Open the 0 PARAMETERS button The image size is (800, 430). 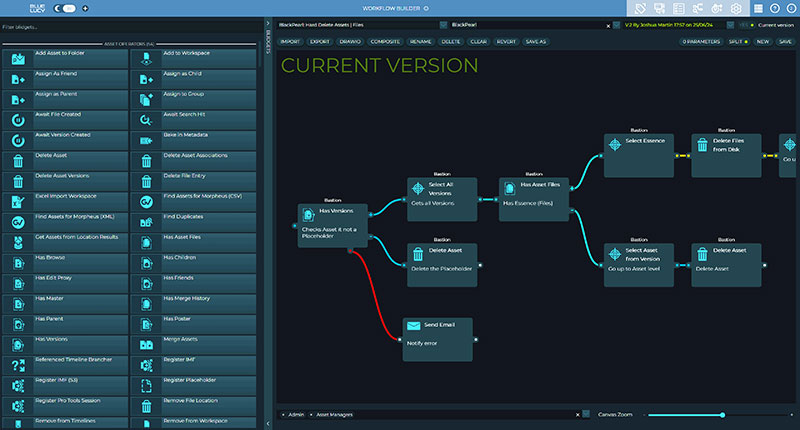pos(702,42)
